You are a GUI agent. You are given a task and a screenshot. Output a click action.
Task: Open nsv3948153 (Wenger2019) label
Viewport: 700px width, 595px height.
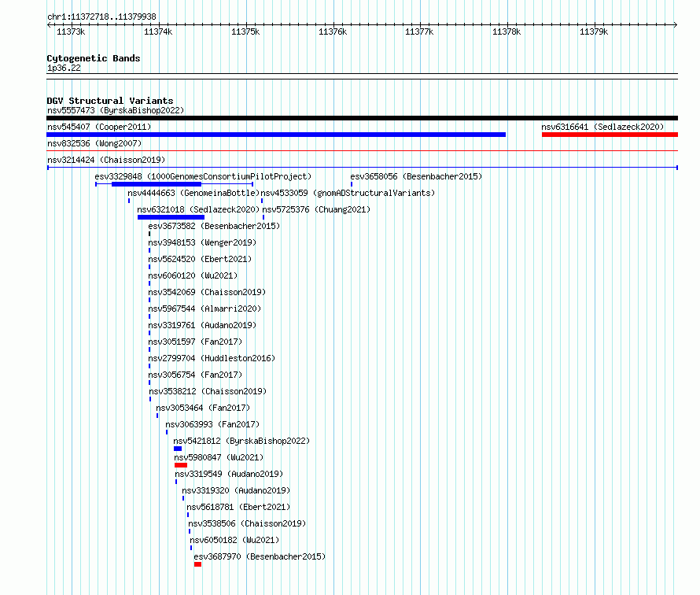(x=202, y=242)
